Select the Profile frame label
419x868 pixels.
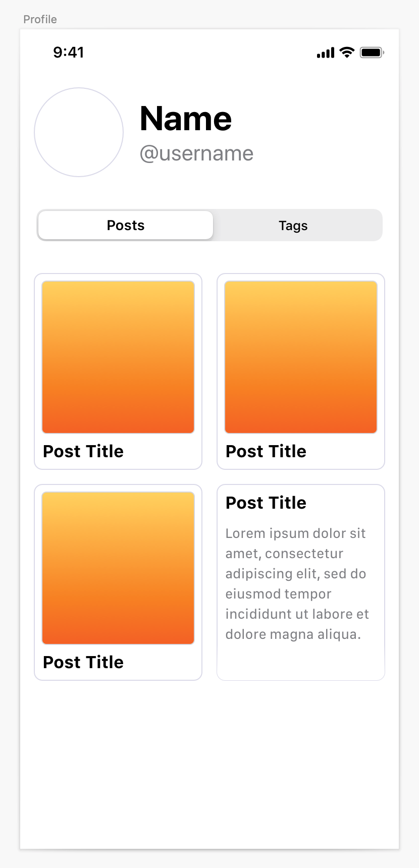pos(40,19)
